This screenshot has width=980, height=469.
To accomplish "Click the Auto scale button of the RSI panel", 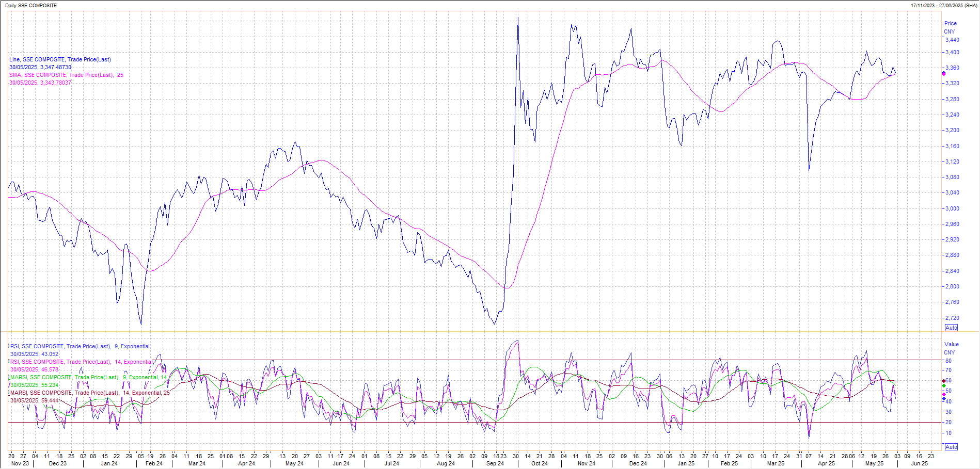I will click(x=951, y=447).
